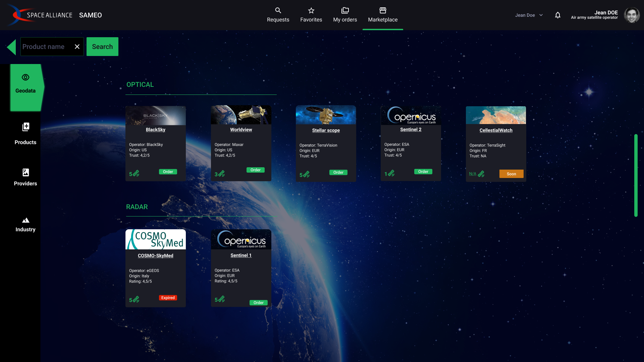644x362 pixels.
Task: Click the RADAR section heading
Action: (137, 207)
